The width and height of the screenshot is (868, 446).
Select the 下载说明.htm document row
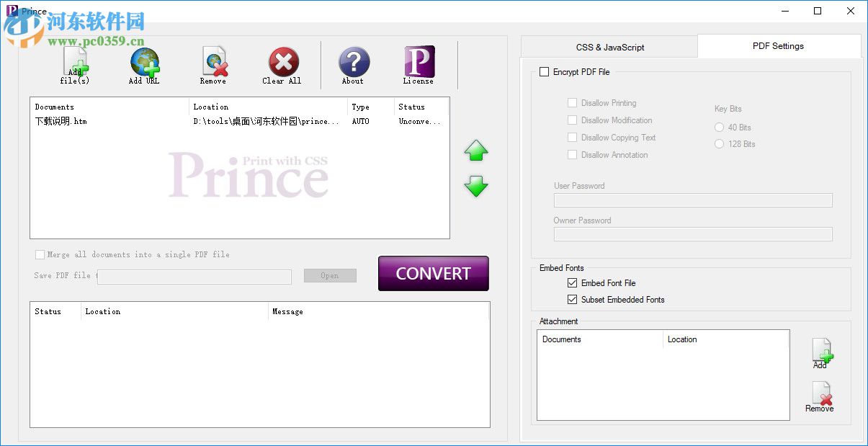pos(239,121)
